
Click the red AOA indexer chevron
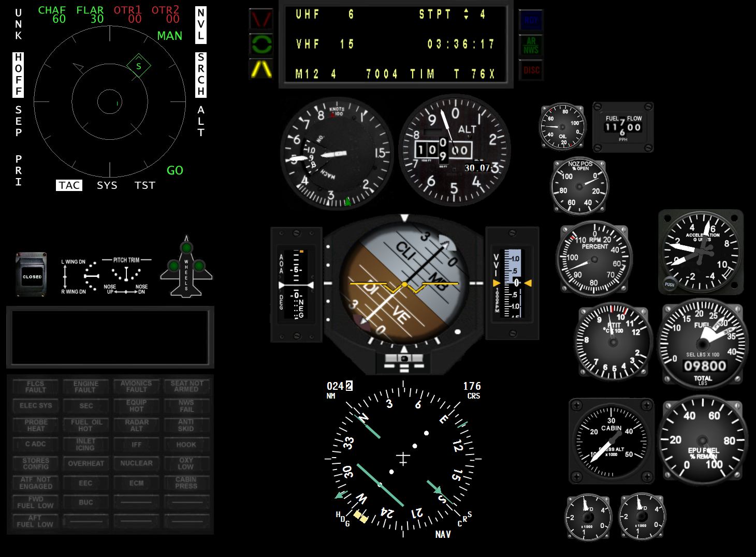261,20
